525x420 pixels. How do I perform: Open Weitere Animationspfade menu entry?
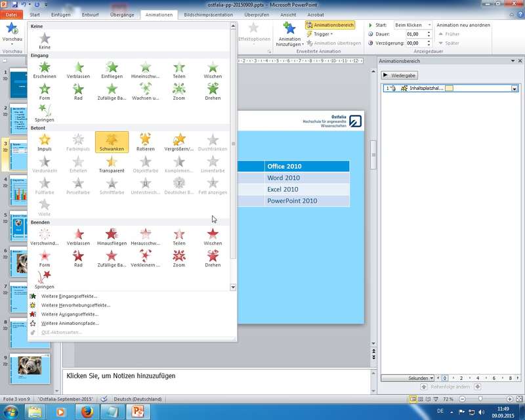pyautogui.click(x=70, y=324)
